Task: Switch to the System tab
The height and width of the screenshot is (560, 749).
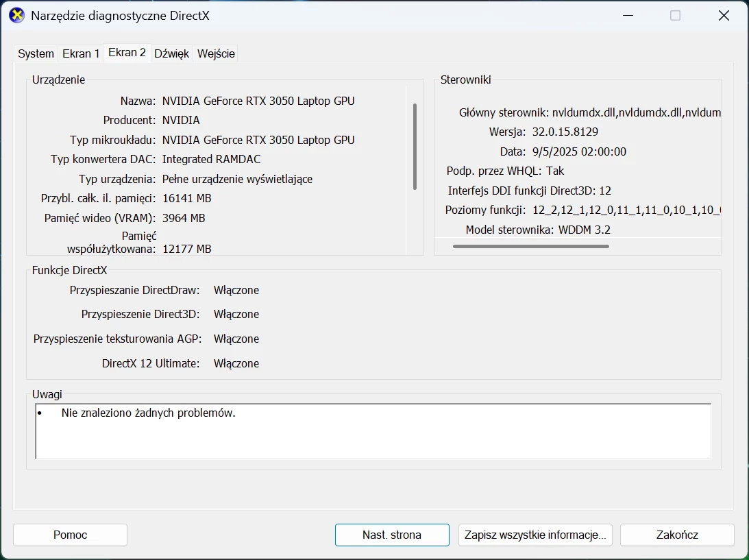Action: tap(35, 53)
